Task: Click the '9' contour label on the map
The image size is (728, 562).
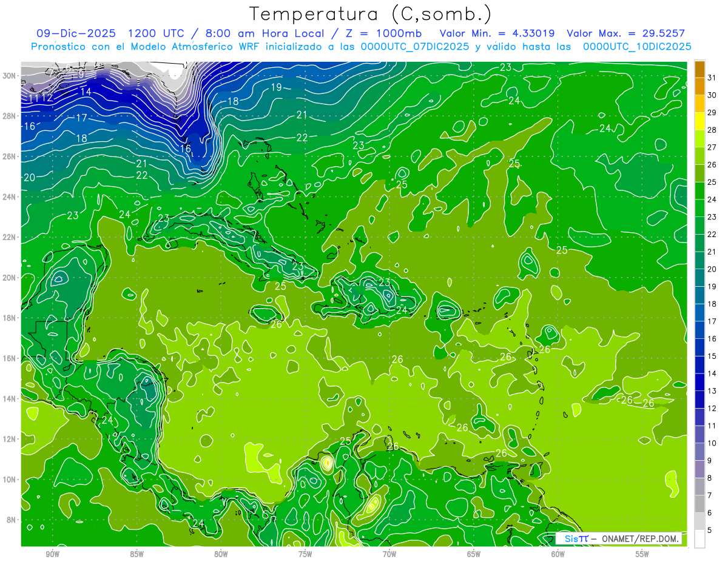Action: (x=81, y=74)
